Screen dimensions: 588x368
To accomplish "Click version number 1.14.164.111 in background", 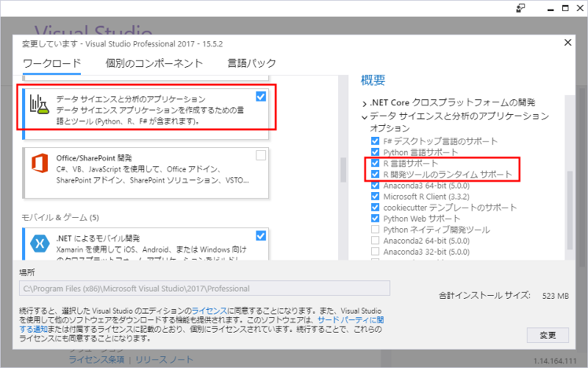I will [555, 361].
